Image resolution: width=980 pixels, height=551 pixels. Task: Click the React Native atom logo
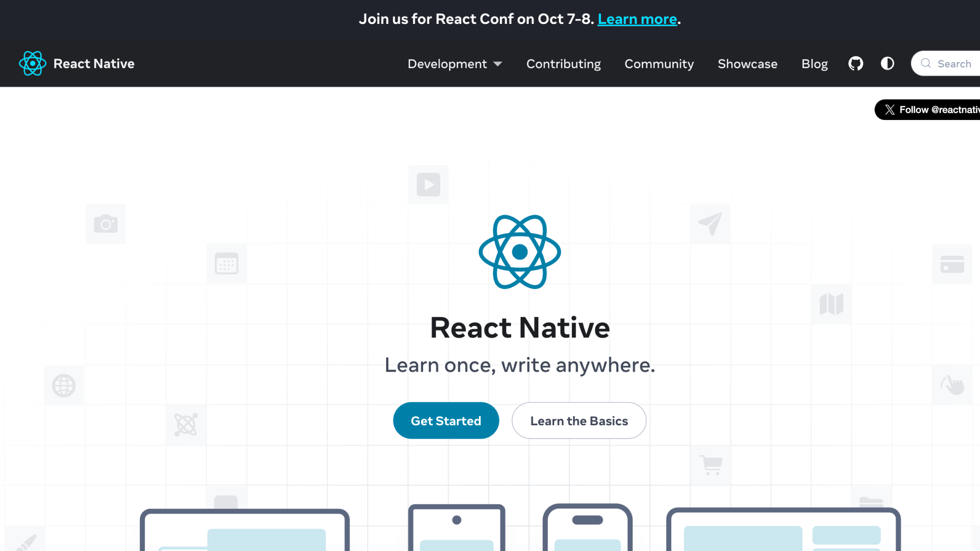32,63
